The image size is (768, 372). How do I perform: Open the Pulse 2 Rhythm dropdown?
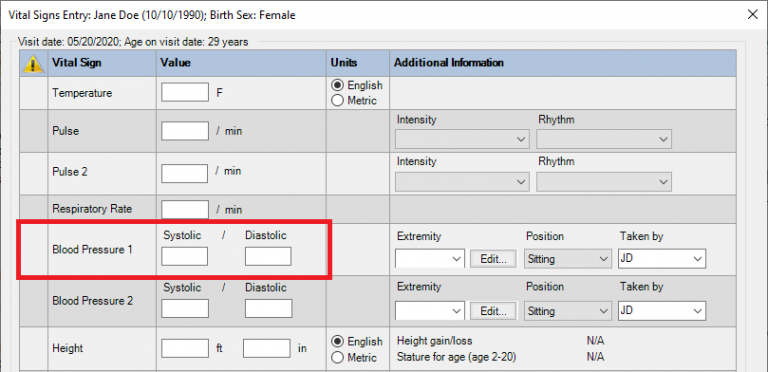pos(604,181)
